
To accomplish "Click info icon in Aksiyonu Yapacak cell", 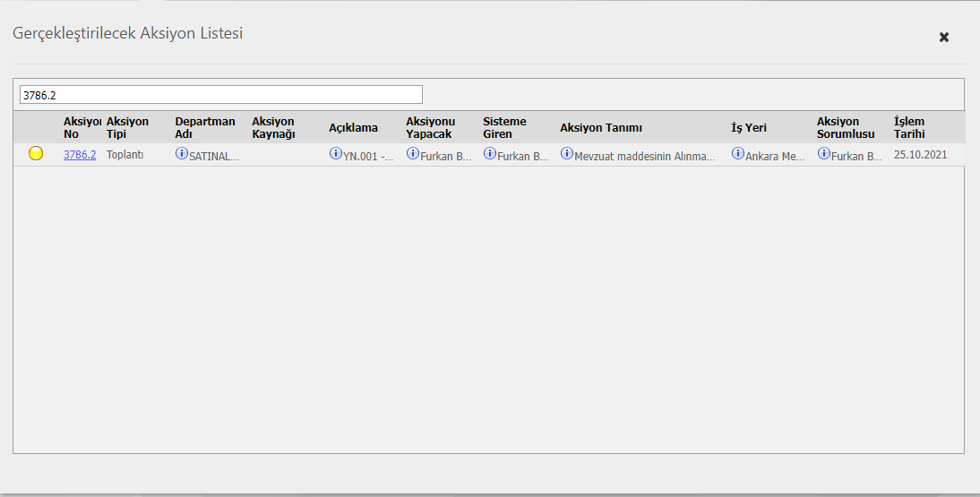I will pos(413,154).
